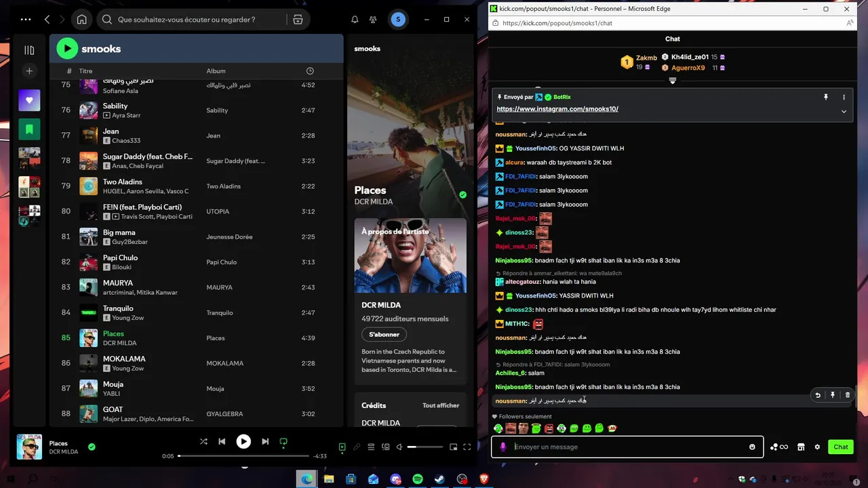Screen dimensions: 868x488
Task: Click the Envoyer un message field
Action: [x=627, y=447]
